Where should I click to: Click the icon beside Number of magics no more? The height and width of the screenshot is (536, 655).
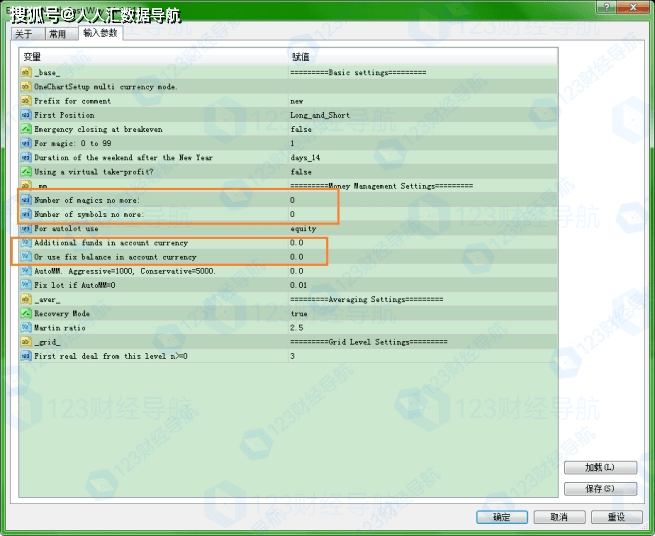pyautogui.click(x=26, y=200)
